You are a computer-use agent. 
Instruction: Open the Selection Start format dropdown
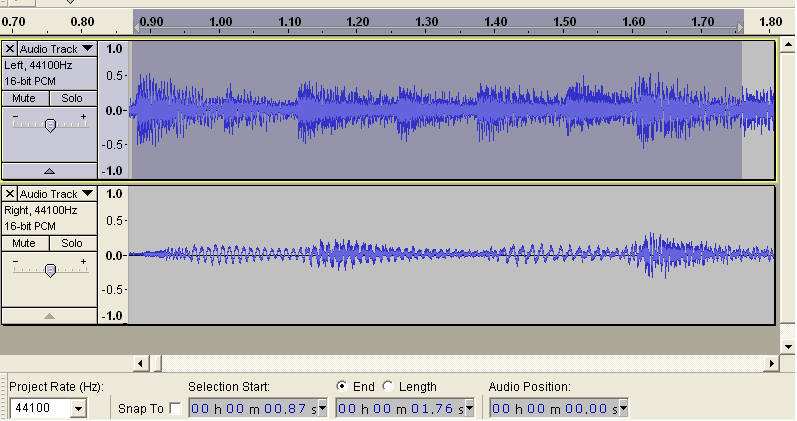322,408
